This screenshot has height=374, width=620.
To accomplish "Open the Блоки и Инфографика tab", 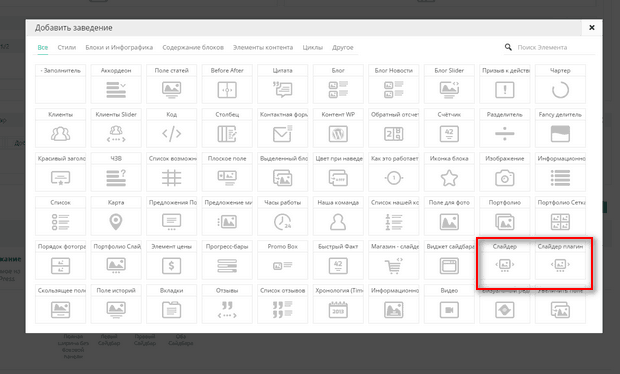I will click(119, 47).
